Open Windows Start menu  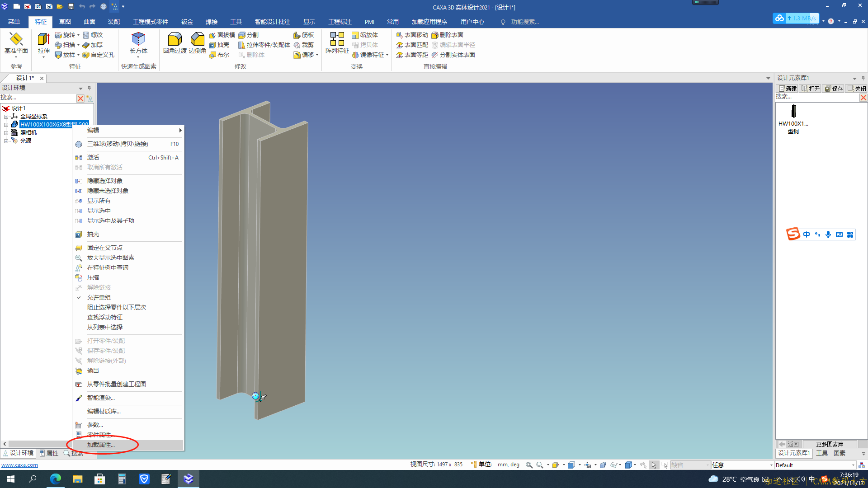(11, 479)
